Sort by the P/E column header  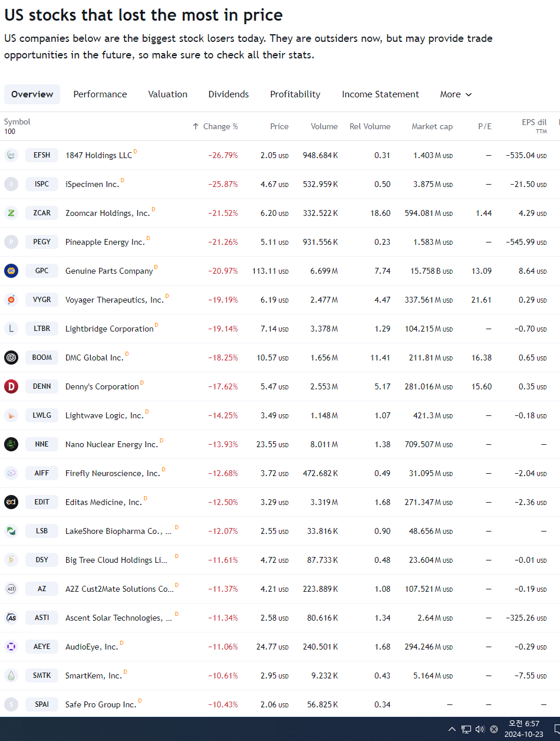point(485,126)
